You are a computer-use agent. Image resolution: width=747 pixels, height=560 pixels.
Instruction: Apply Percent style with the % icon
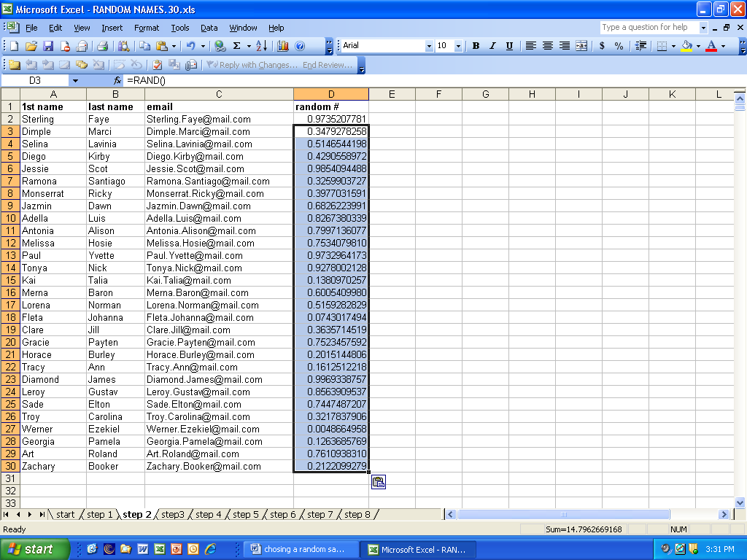[x=619, y=46]
